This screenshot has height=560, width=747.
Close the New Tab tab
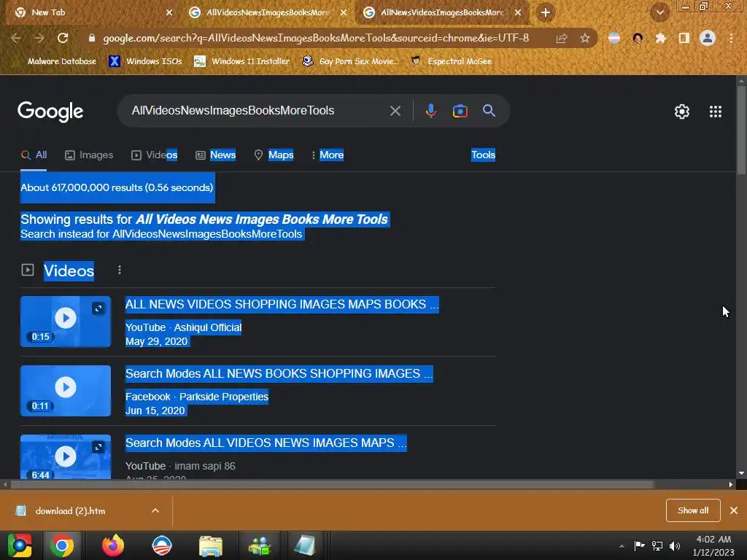click(169, 12)
